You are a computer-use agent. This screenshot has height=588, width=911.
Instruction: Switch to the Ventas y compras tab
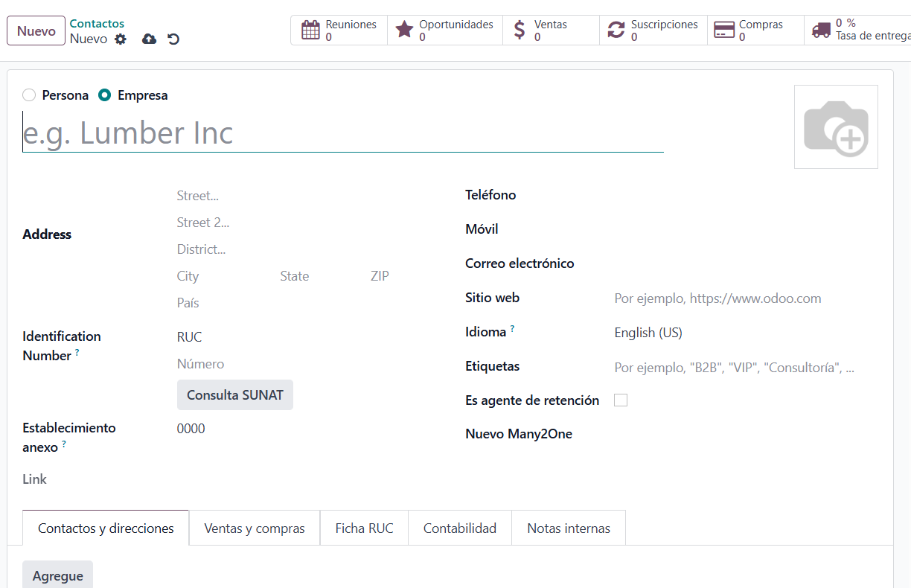point(255,528)
